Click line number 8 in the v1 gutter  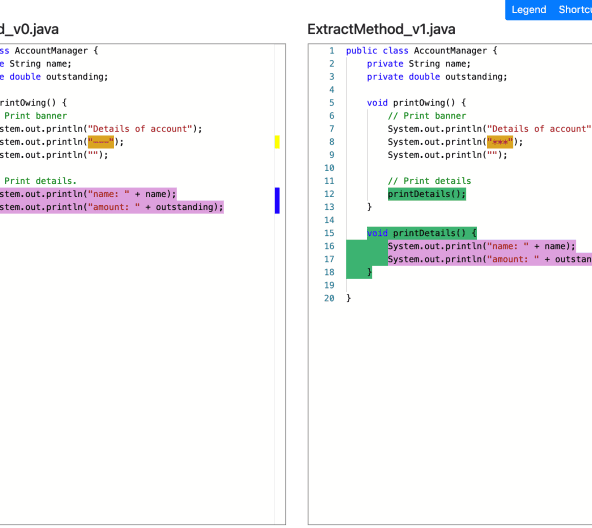point(331,142)
